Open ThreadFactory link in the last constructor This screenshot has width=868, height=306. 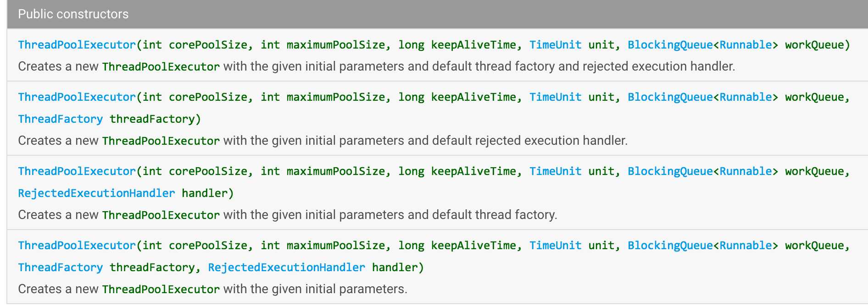60,268
